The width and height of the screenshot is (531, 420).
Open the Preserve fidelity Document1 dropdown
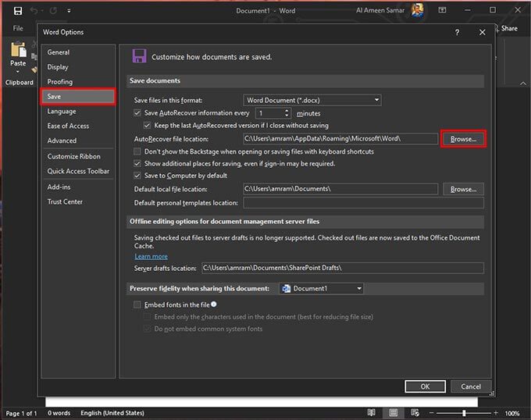pyautogui.click(x=321, y=289)
